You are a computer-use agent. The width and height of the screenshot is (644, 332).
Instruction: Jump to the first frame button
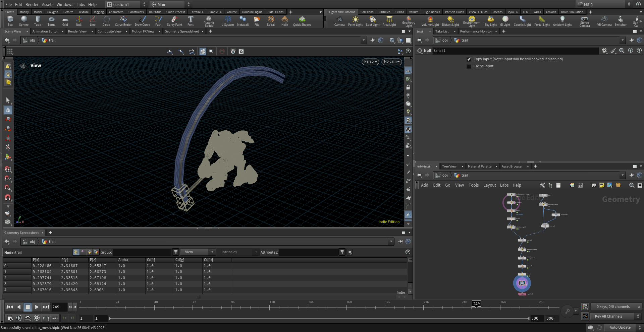(10, 307)
